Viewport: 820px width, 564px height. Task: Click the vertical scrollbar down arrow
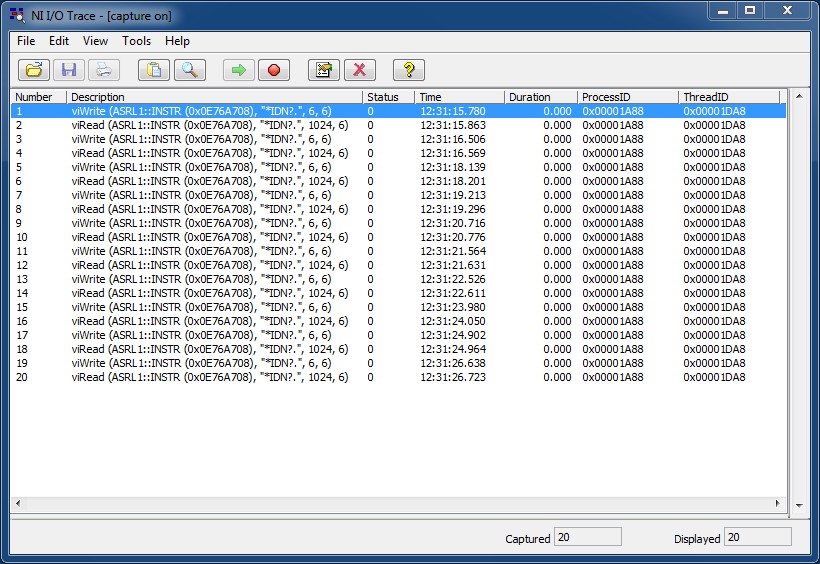click(798, 506)
